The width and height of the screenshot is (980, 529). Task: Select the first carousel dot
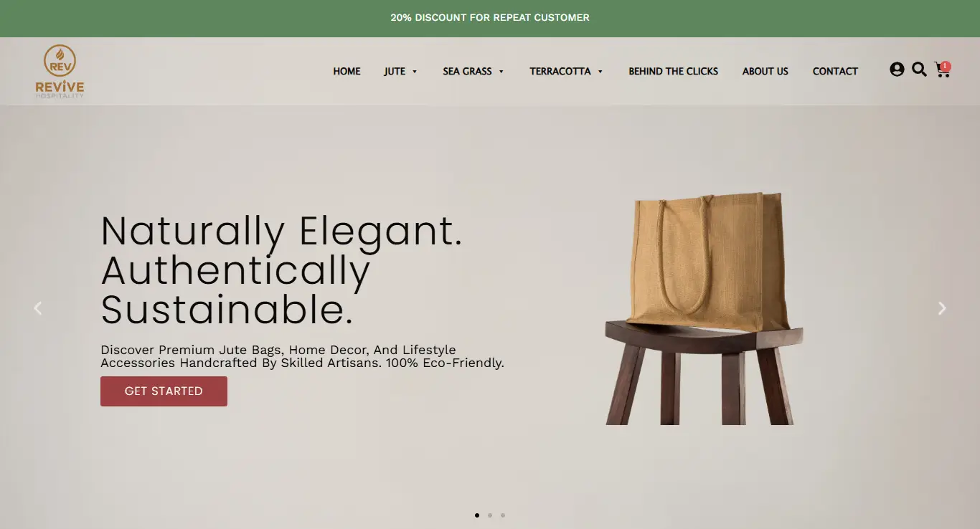point(477,515)
